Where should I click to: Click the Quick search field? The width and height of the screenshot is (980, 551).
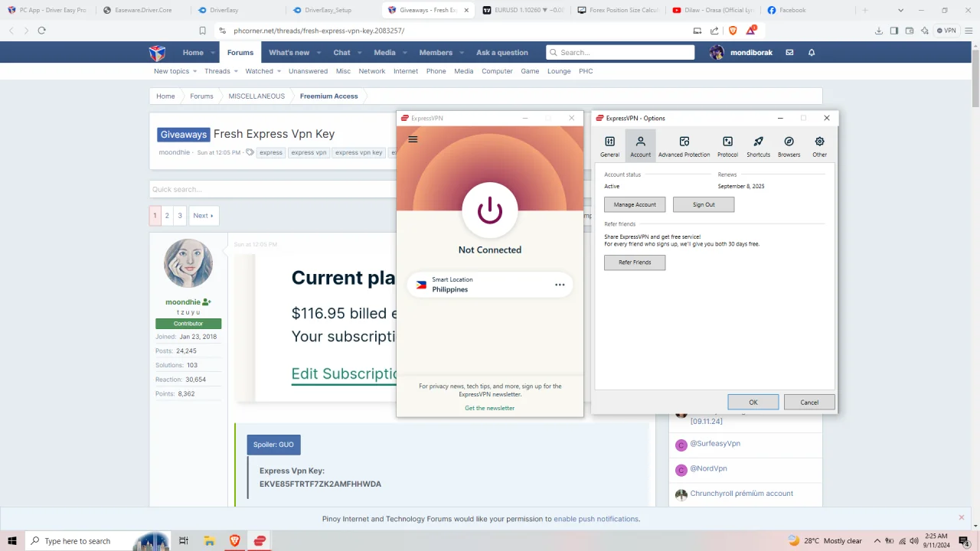tap(272, 189)
